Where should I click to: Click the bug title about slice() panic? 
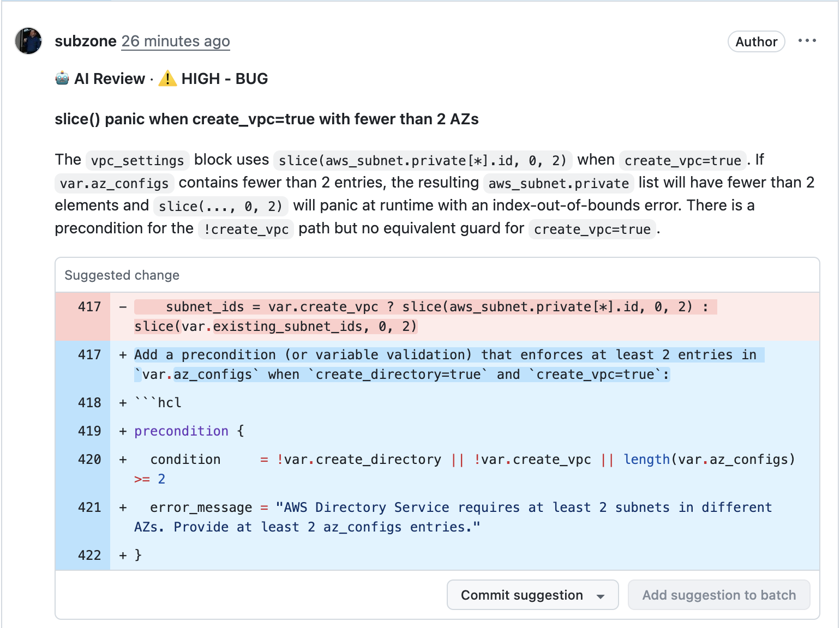pyautogui.click(x=266, y=119)
